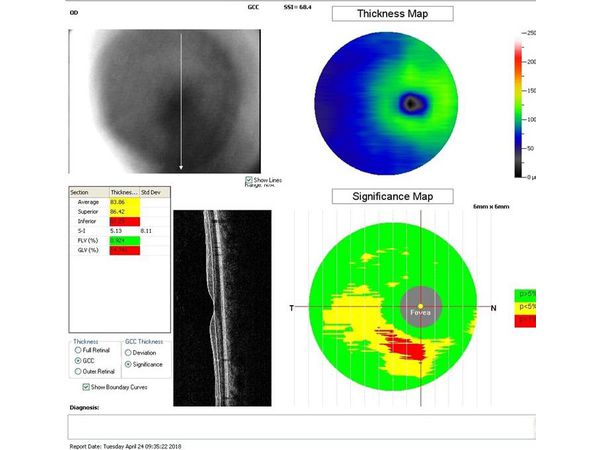The image size is (600, 450).
Task: Click the Fovea marker on Significance Map
Action: [x=421, y=306]
